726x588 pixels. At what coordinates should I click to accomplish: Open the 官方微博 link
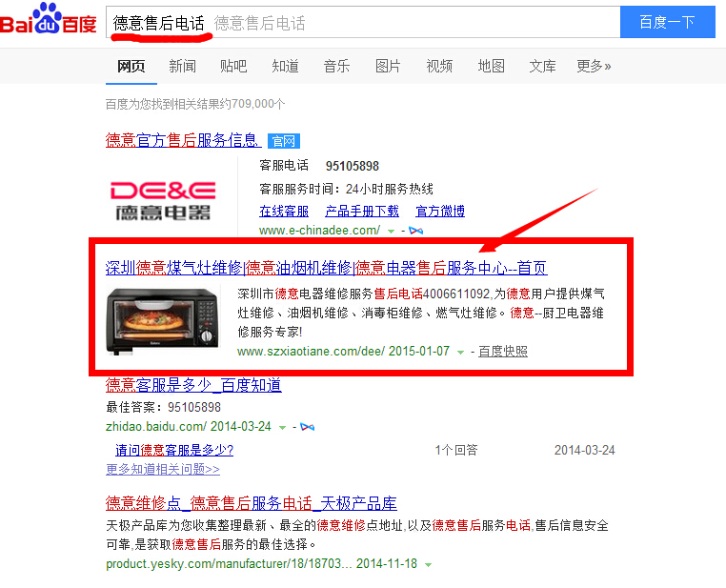point(440,212)
